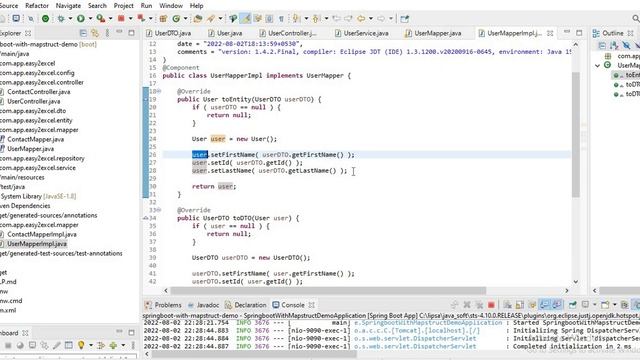The height and width of the screenshot is (360, 640).
Task: Toggle Link with Editor in Package Explorer
Action: tap(95, 33)
